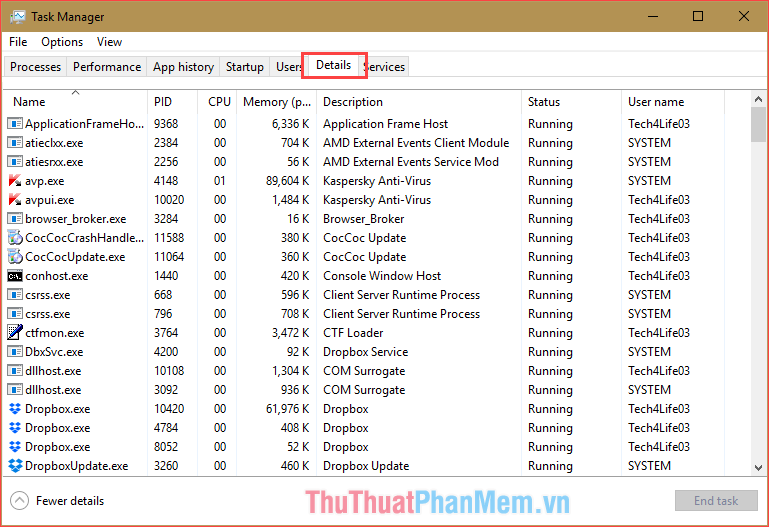
Task: Click the ApplicationFrameHost process icon
Action: pyautogui.click(x=15, y=124)
